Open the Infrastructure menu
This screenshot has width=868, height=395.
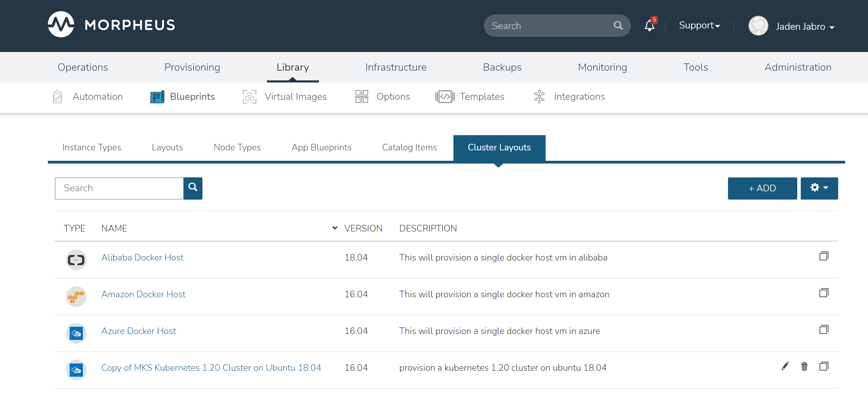(396, 67)
